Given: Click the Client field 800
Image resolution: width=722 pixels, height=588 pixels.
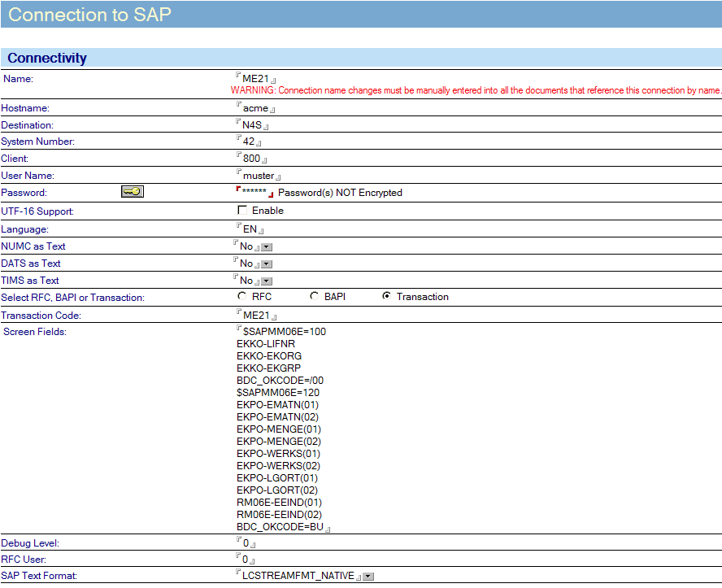Looking at the screenshot, I should (x=251, y=159).
